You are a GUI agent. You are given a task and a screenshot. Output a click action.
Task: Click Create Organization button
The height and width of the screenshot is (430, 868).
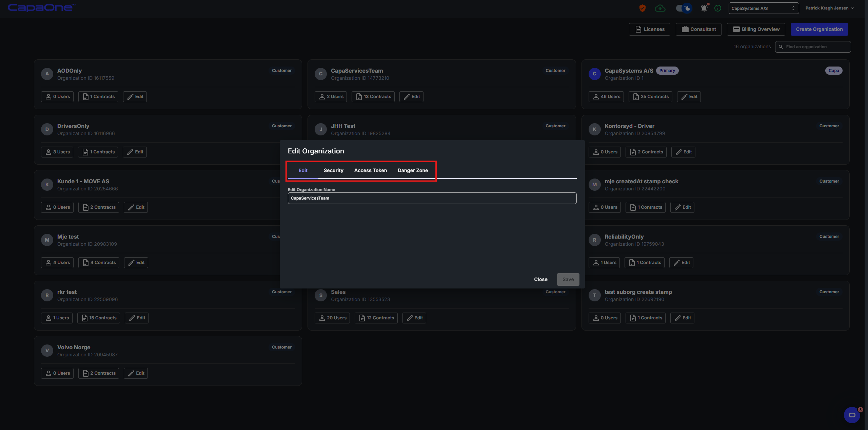819,29
